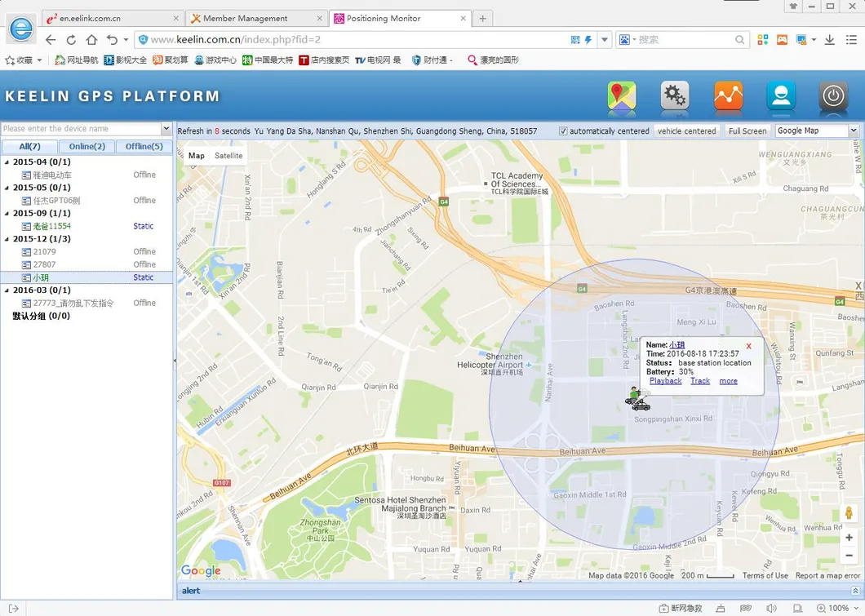This screenshot has width=865, height=616.
Task: Open the device name list dropdown arrow
Action: tap(166, 128)
